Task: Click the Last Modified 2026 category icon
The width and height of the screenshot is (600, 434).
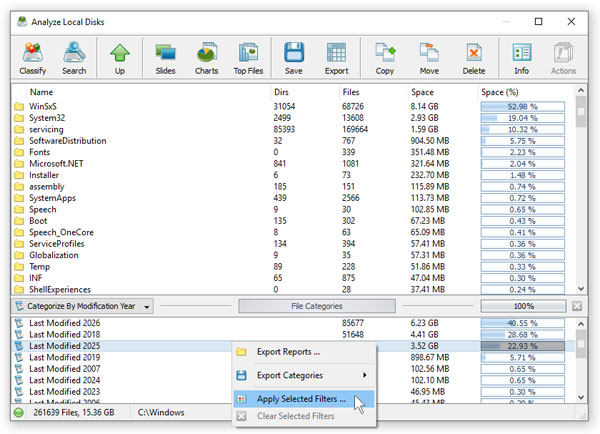Action: click(19, 323)
